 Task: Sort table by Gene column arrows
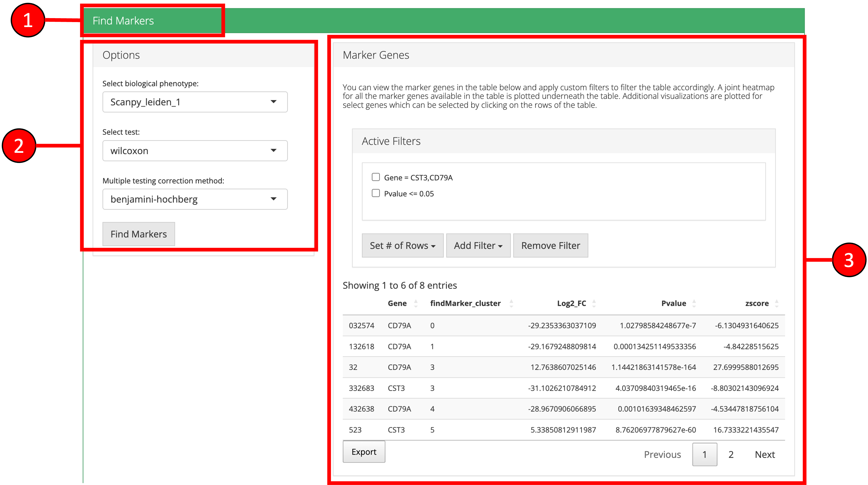415,304
